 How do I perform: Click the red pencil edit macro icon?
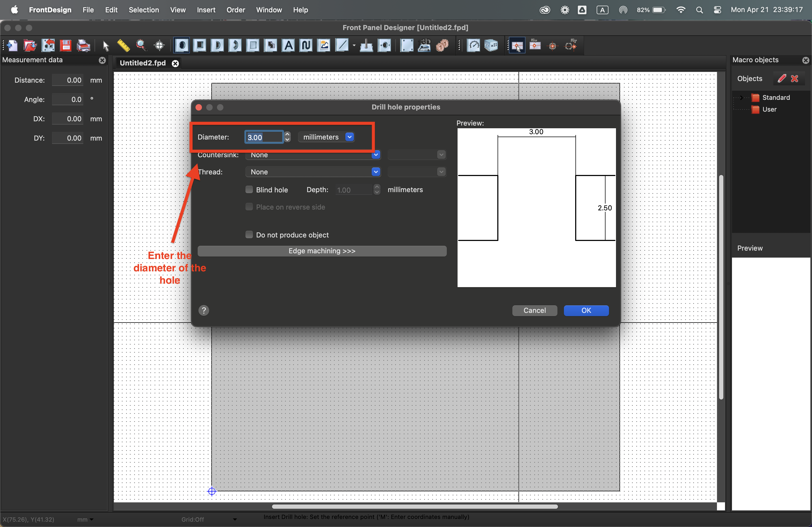coord(782,78)
